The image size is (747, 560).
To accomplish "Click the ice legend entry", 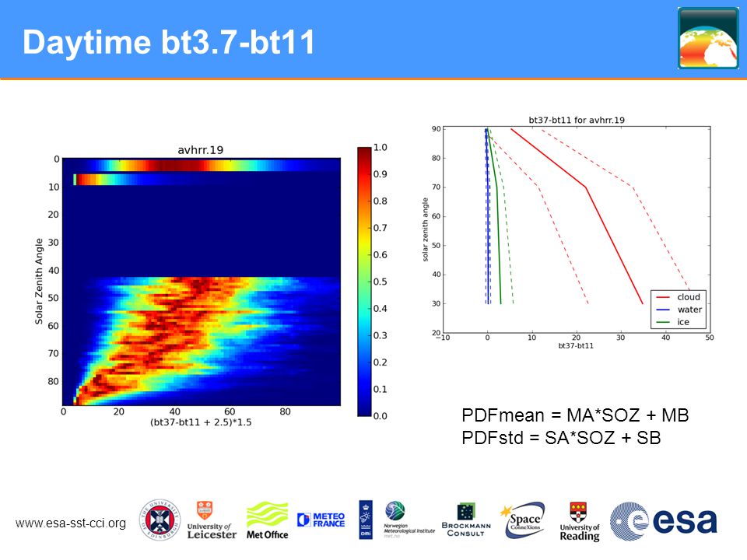I will coord(672,322).
